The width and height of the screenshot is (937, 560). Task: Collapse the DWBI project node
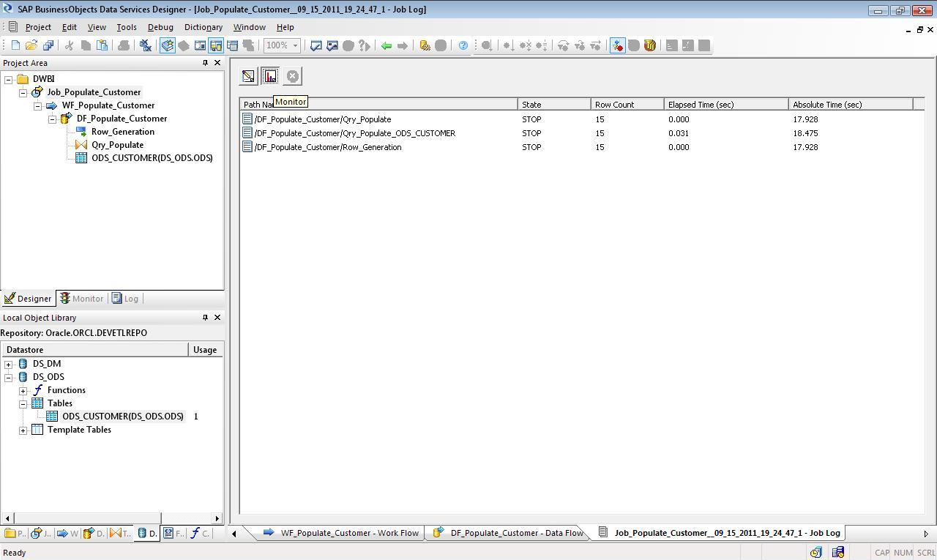point(9,79)
